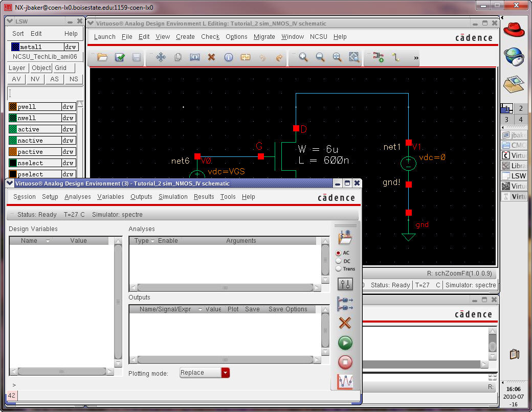Select the DC analysis radio button
This screenshot has height=412, width=532.
[x=338, y=261]
